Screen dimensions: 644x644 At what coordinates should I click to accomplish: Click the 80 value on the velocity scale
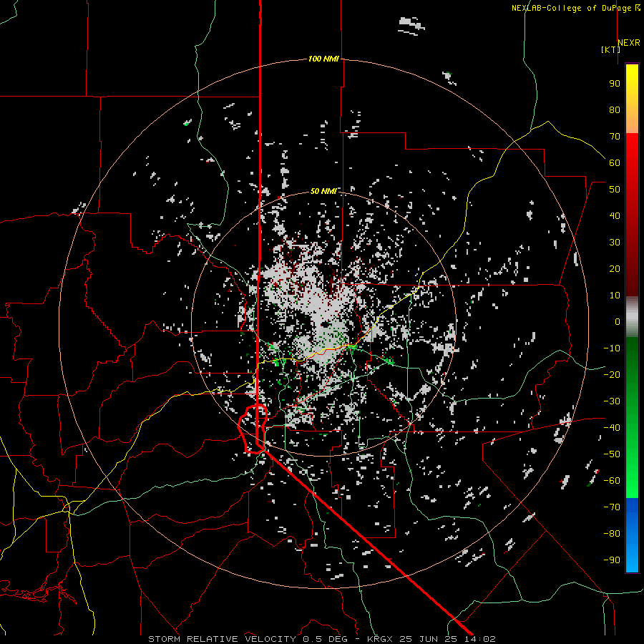click(x=615, y=110)
